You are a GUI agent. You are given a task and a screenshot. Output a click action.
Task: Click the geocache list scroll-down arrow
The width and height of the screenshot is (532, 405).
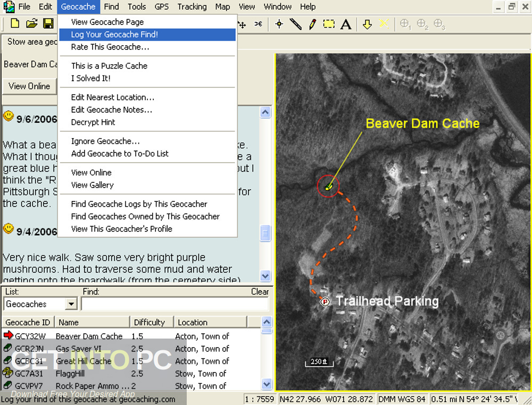(x=267, y=384)
